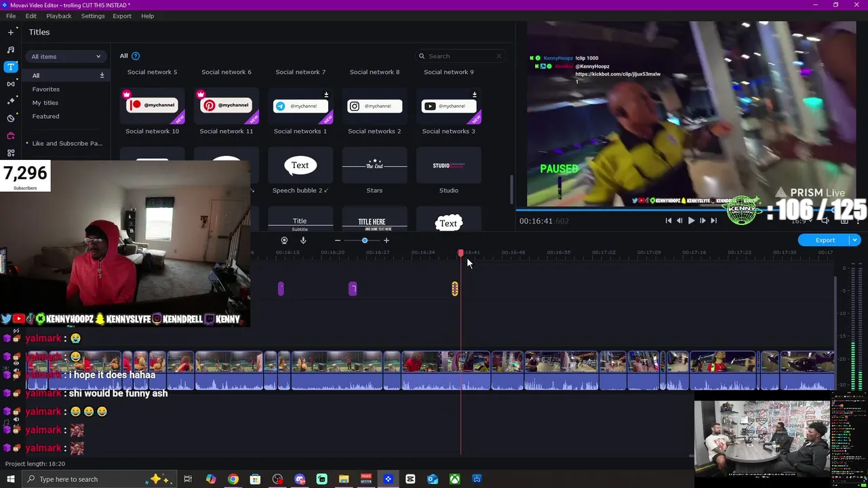Open Google Chrome from taskbar
The height and width of the screenshot is (488, 868).
[x=233, y=479]
